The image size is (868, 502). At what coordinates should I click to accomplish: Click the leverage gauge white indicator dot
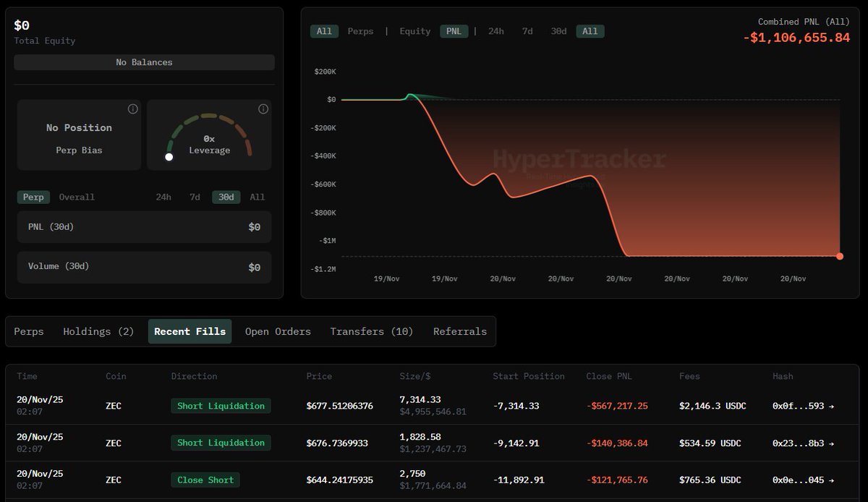[x=169, y=157]
